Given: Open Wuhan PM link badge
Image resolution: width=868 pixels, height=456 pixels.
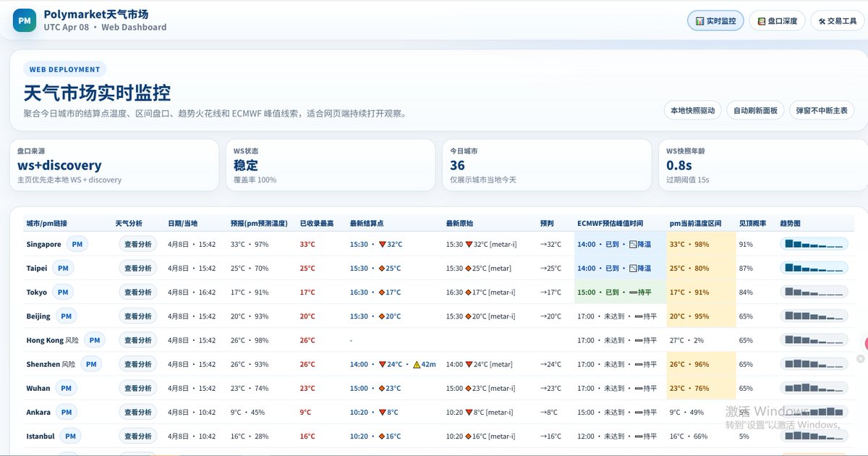Looking at the screenshot, I should (66, 388).
